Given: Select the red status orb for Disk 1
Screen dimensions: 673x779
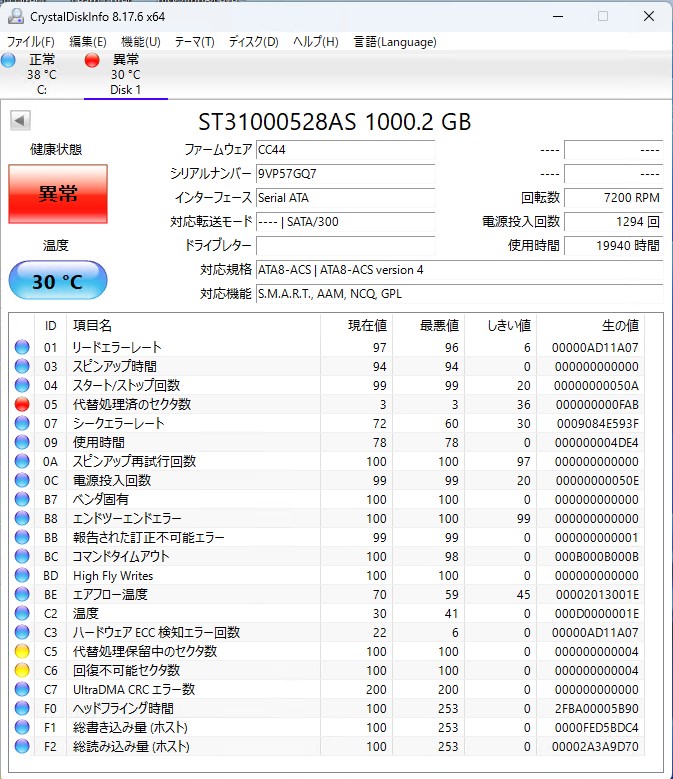Looking at the screenshot, I should pyautogui.click(x=92, y=60).
